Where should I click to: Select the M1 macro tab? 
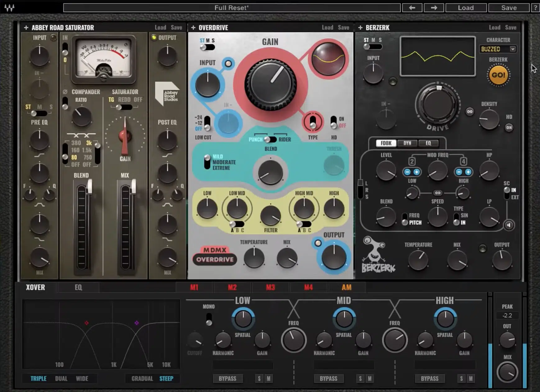click(x=194, y=287)
